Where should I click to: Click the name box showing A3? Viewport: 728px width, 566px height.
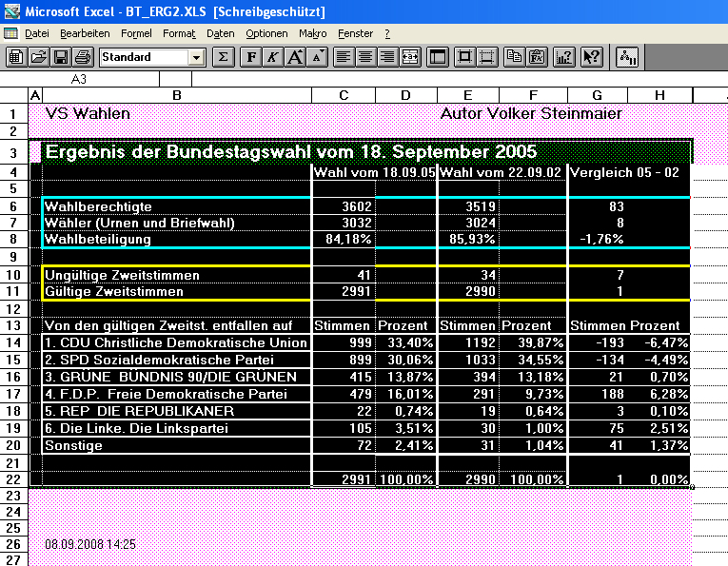coord(79,79)
